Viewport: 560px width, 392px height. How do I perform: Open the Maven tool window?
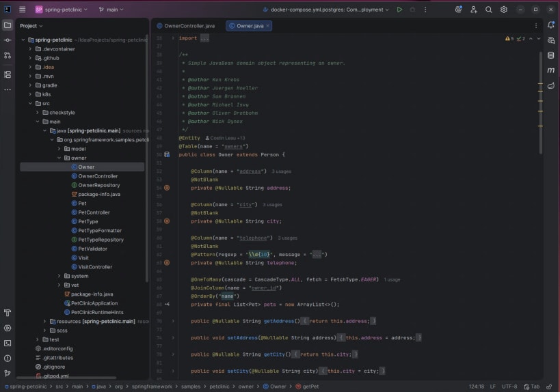click(551, 70)
